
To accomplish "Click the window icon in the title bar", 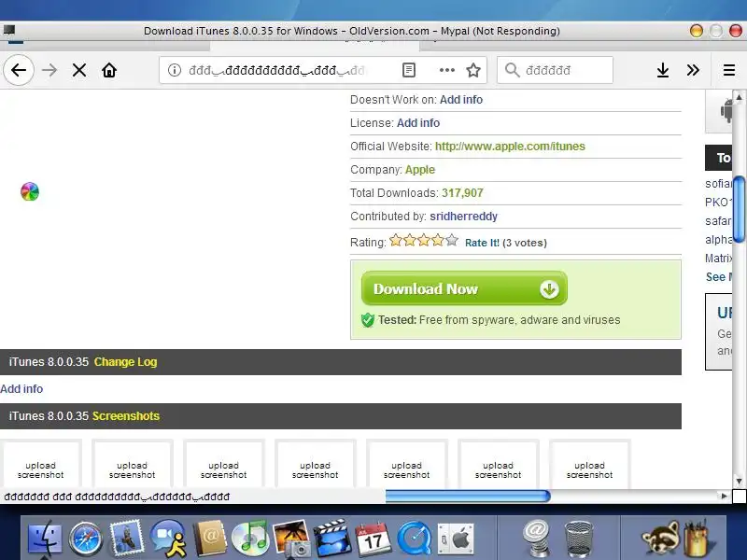I will (9, 31).
